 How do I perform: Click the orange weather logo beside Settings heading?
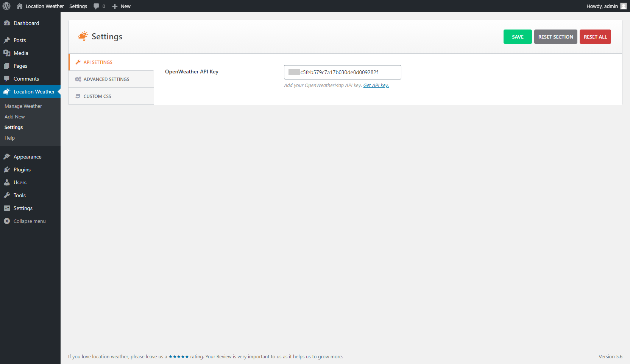click(x=83, y=36)
